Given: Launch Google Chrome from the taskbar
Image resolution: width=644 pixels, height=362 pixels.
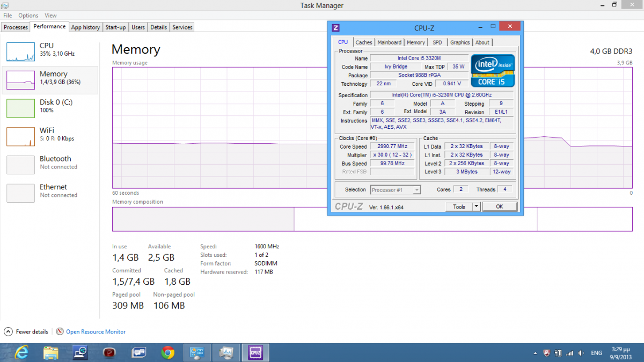Looking at the screenshot, I should 168,352.
